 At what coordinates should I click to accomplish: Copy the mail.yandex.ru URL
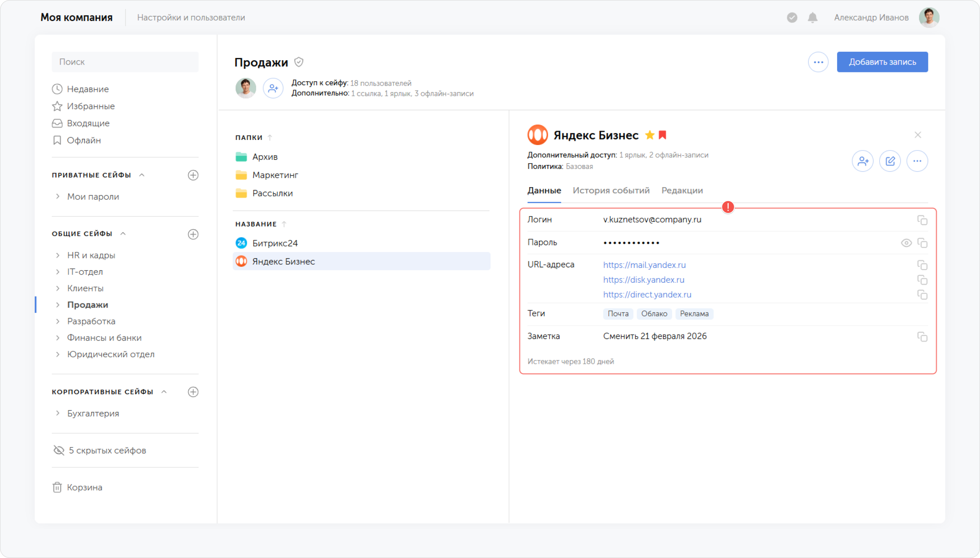(x=922, y=265)
